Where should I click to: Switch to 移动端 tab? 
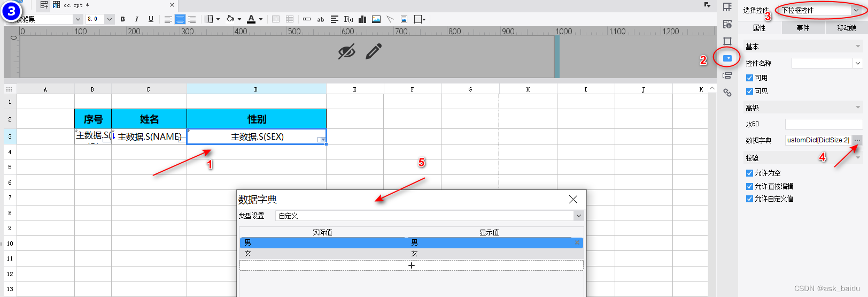click(x=847, y=28)
